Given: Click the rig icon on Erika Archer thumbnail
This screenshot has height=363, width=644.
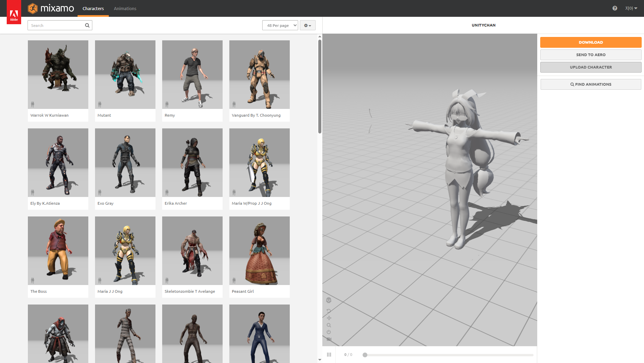Looking at the screenshot, I should click(167, 192).
